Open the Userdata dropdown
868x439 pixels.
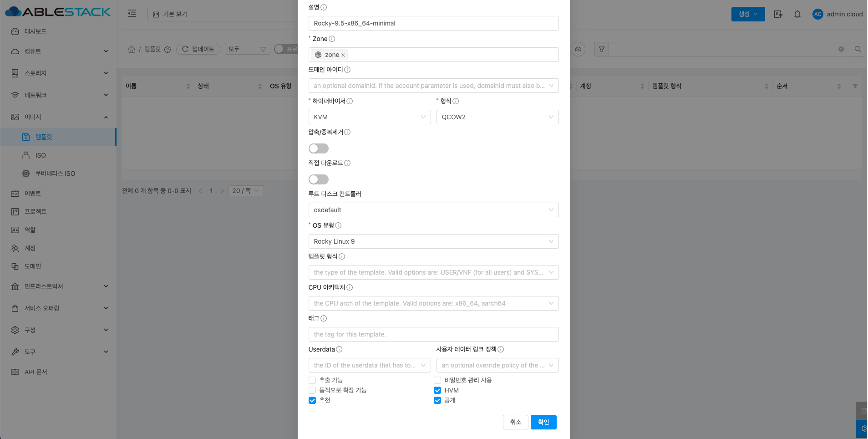click(370, 365)
